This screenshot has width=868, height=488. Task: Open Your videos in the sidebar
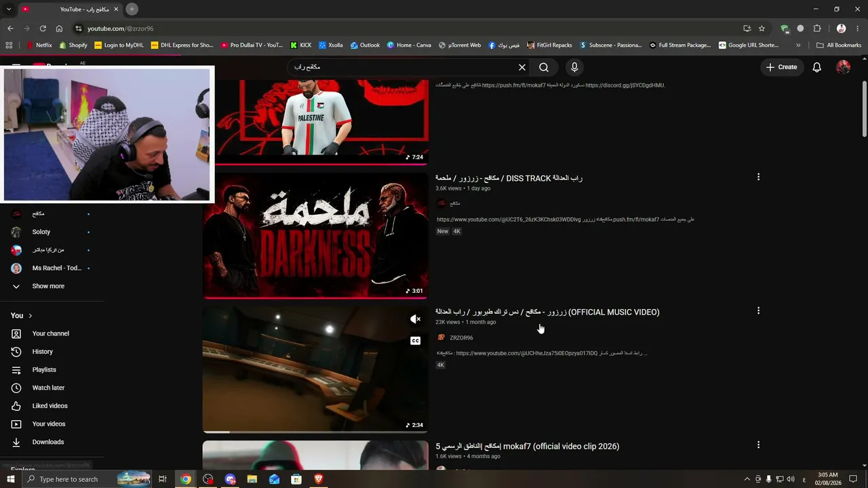tap(49, 424)
